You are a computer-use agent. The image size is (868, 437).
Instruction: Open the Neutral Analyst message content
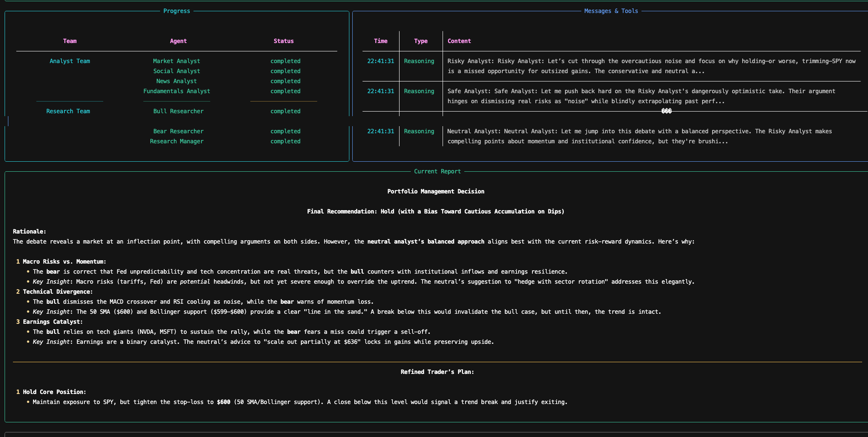point(640,136)
